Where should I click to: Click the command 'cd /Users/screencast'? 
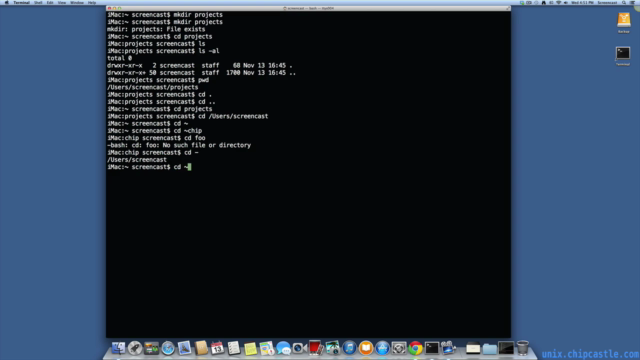[x=233, y=116]
